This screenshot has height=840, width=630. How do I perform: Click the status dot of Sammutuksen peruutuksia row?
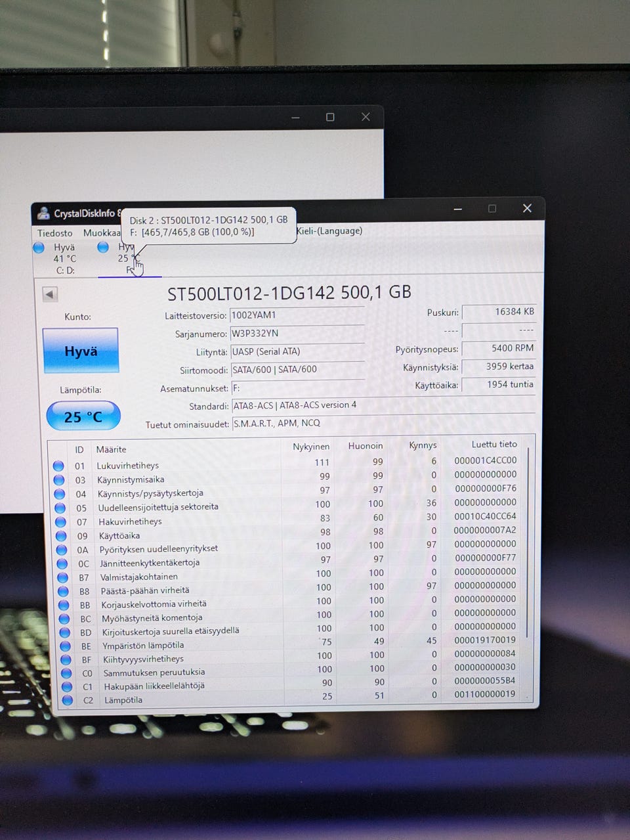click(x=66, y=673)
